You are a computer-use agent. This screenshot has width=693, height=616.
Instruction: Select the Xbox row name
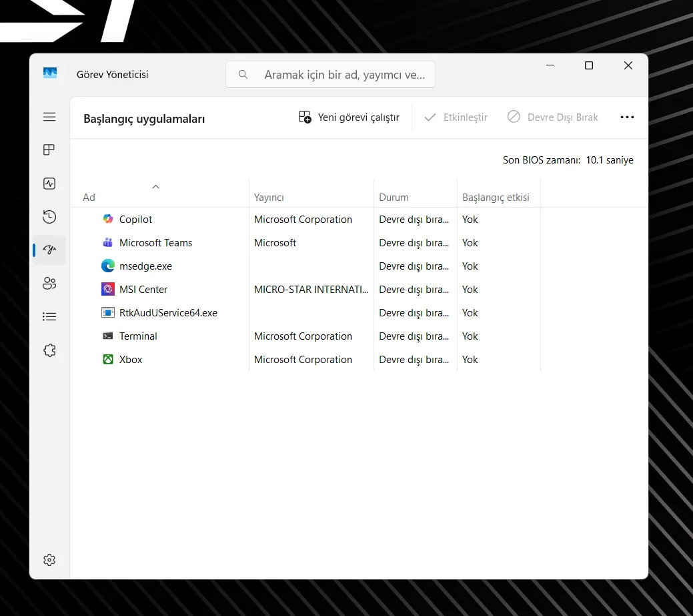pos(131,360)
